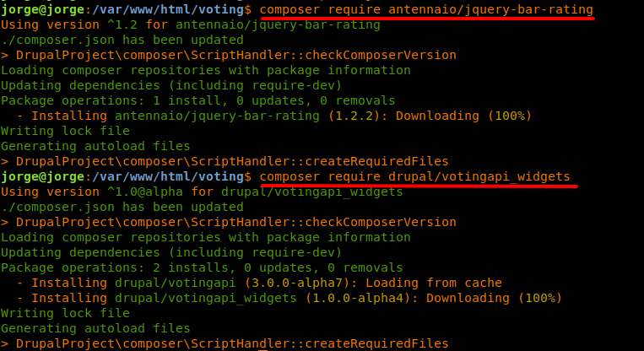Click the second ScriptHandler::checkComposerVersion line
This screenshot has width=644, height=351.
(x=229, y=222)
